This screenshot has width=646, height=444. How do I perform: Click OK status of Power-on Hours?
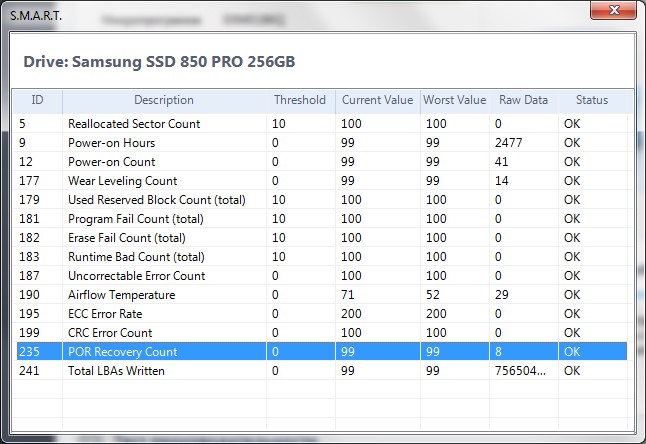pyautogui.click(x=572, y=143)
